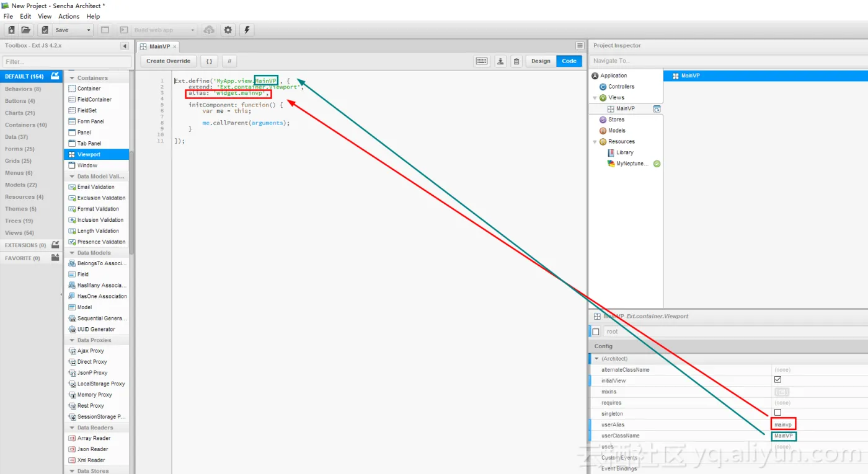Viewport: 868px width, 474px height.
Task: Click the root config filter field
Action: click(735, 331)
